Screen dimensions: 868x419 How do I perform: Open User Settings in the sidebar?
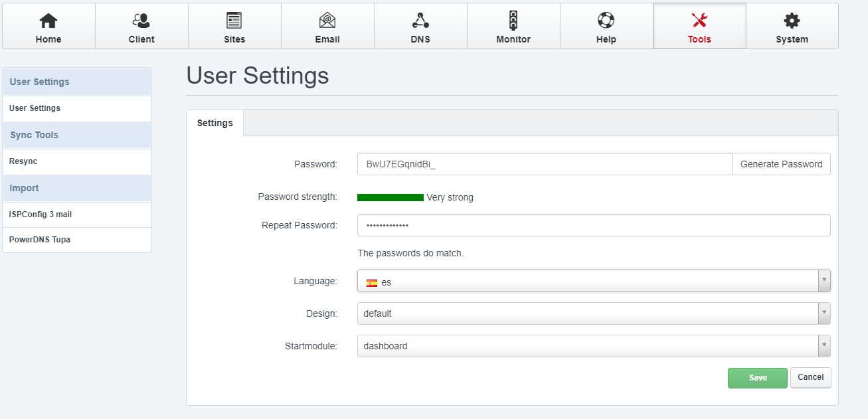[x=77, y=108]
